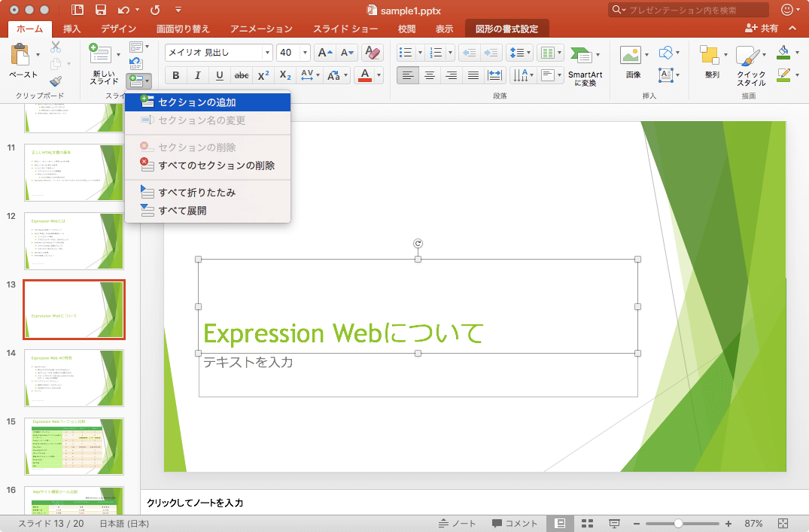This screenshot has width=809, height=532.
Task: Click the Shape Fill paint bucket
Action: pos(783,52)
